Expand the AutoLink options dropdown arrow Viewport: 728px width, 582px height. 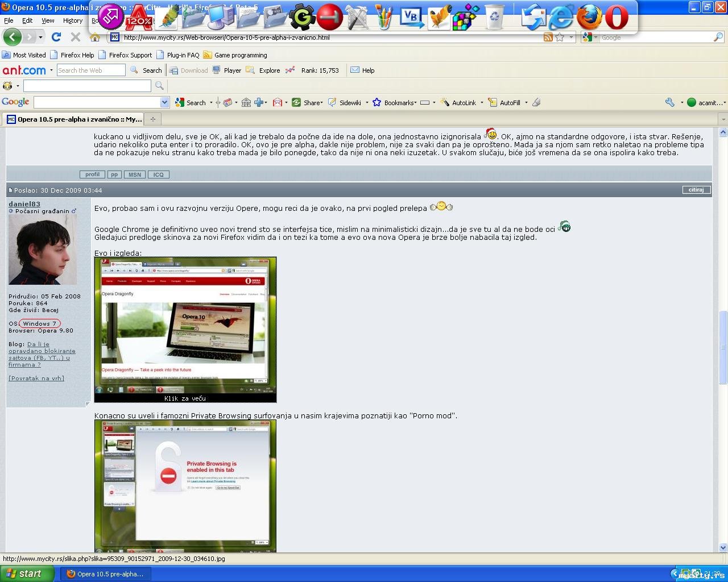coord(482,102)
